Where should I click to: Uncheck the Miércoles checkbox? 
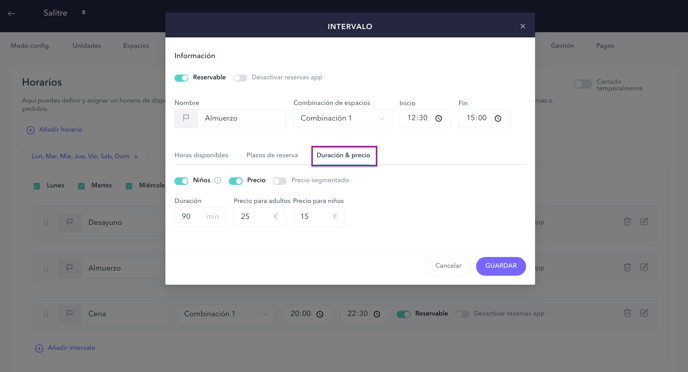tap(129, 186)
